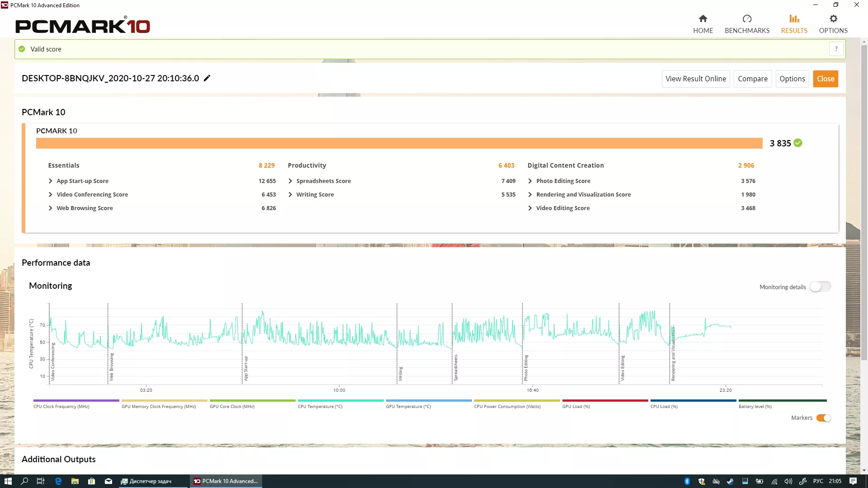
Task: Click the App Start-up marker on the chart
Action: click(x=246, y=369)
